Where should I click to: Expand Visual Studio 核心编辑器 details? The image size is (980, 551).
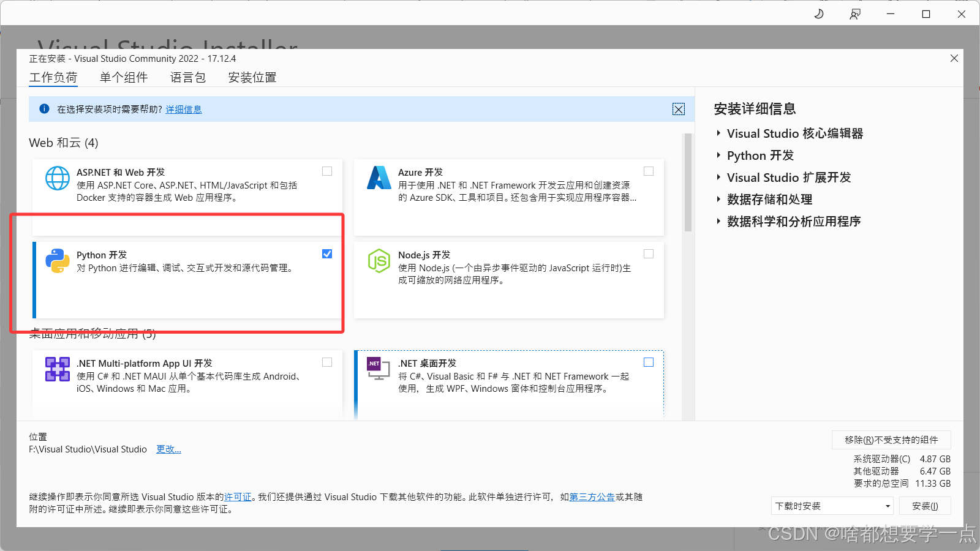click(719, 133)
